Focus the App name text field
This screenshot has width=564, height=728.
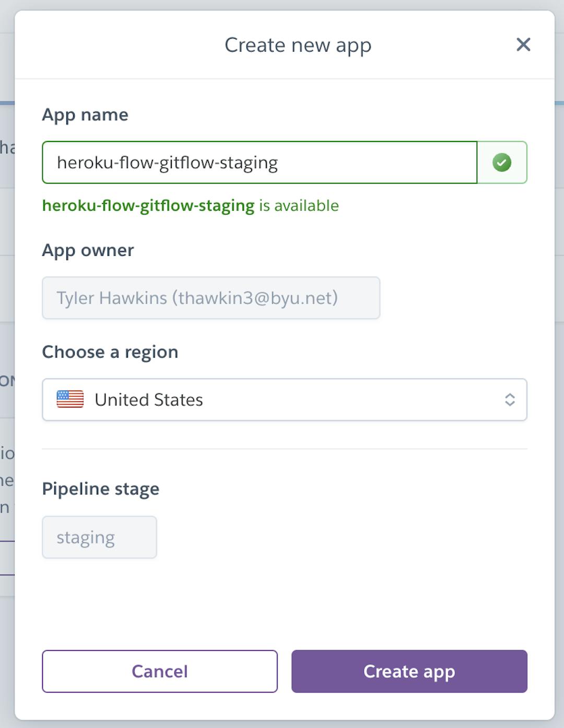[259, 163]
